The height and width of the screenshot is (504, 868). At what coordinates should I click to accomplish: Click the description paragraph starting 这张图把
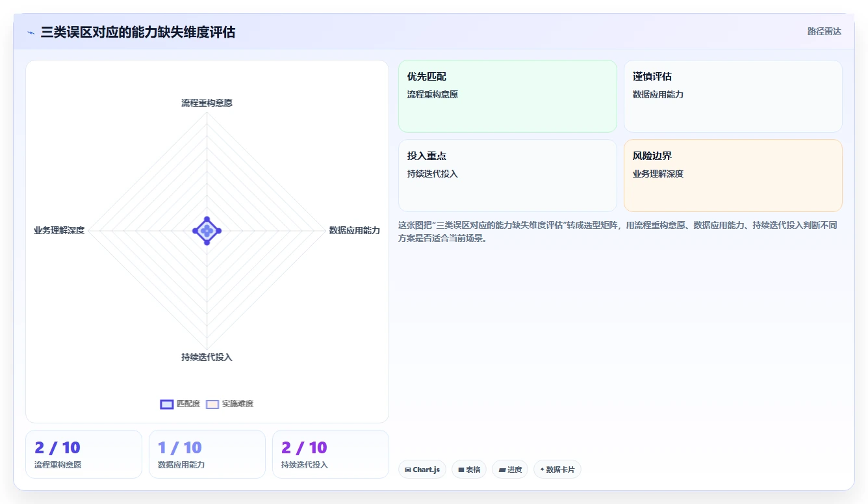(x=617, y=232)
